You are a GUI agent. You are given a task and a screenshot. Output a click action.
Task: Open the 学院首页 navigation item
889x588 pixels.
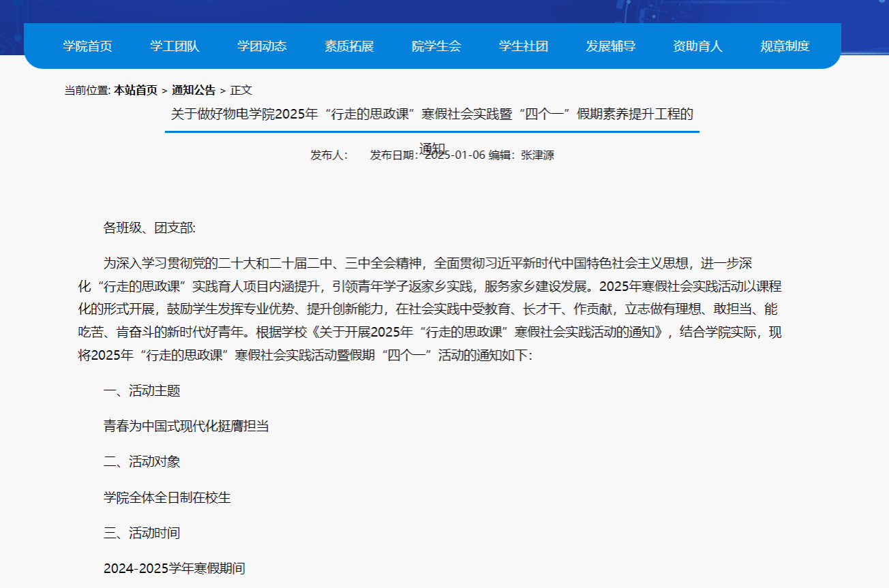(87, 46)
